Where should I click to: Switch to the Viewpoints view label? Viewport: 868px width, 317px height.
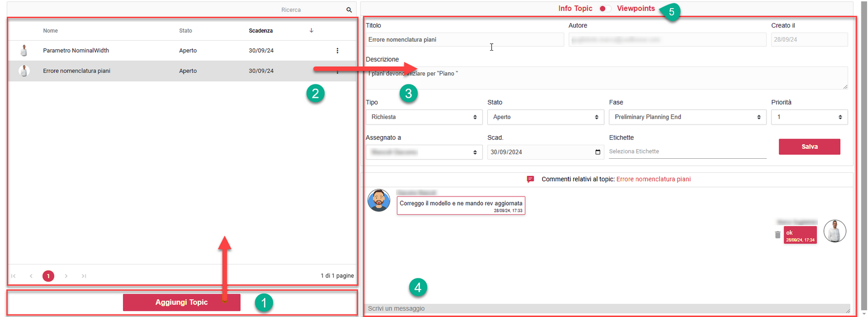pyautogui.click(x=635, y=9)
